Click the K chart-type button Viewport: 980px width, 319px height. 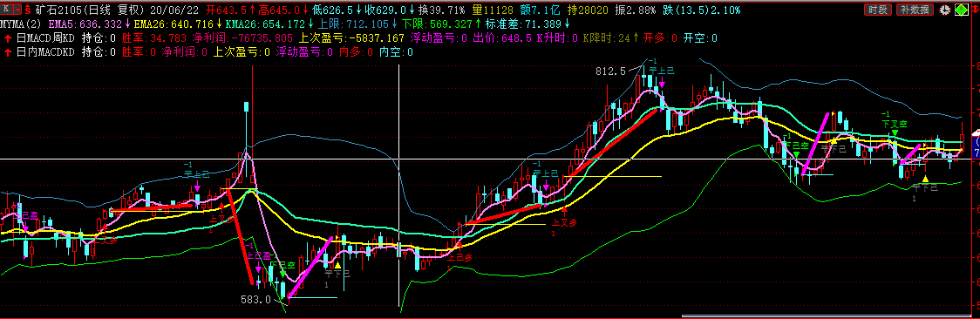pyautogui.click(x=7, y=10)
